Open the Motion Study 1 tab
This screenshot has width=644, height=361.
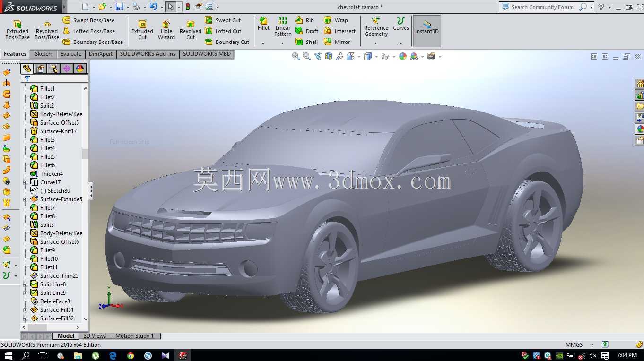(x=134, y=336)
